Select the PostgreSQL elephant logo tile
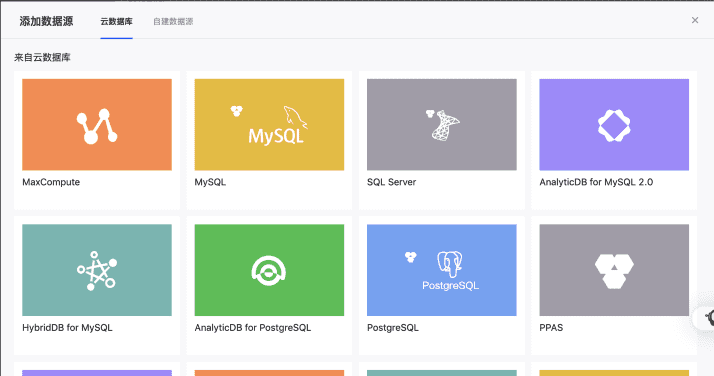Screen dimensions: 714x376 pyautogui.click(x=442, y=270)
